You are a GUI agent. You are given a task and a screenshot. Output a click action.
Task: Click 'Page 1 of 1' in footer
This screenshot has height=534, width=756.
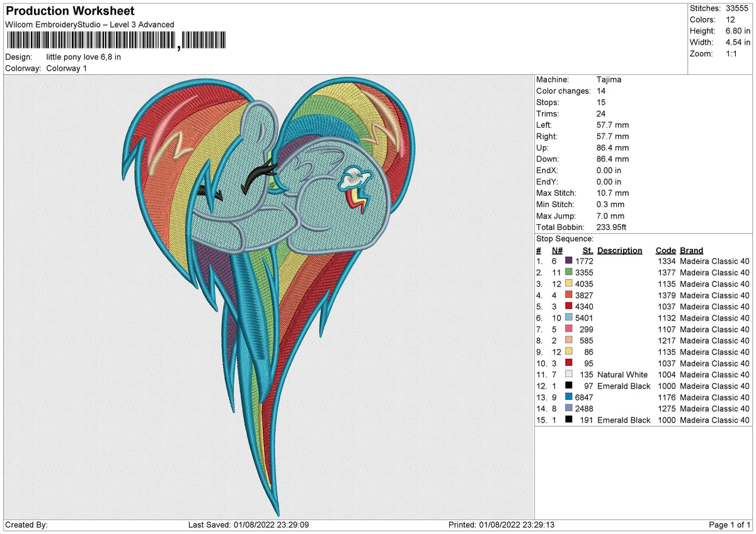pos(730,525)
